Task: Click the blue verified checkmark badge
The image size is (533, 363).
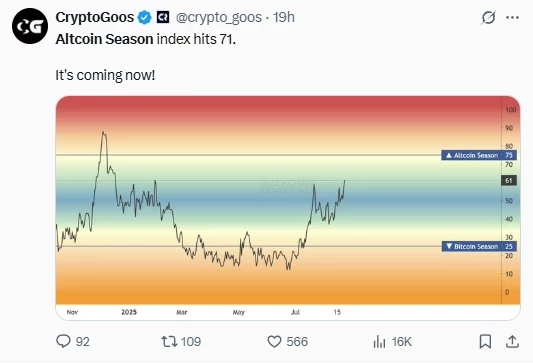Action: [x=144, y=17]
